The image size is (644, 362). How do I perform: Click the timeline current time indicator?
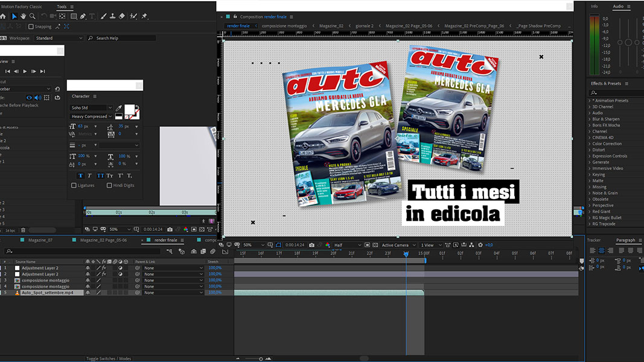point(406,254)
